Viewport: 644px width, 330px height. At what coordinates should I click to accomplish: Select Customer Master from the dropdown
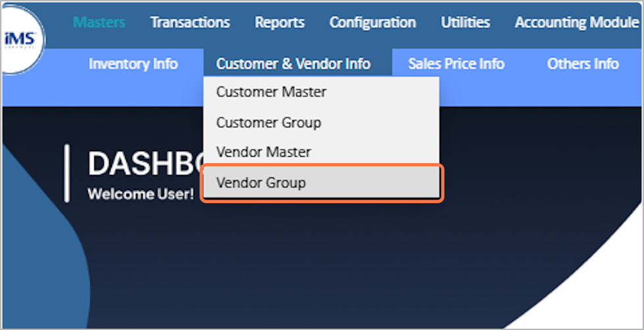click(271, 92)
